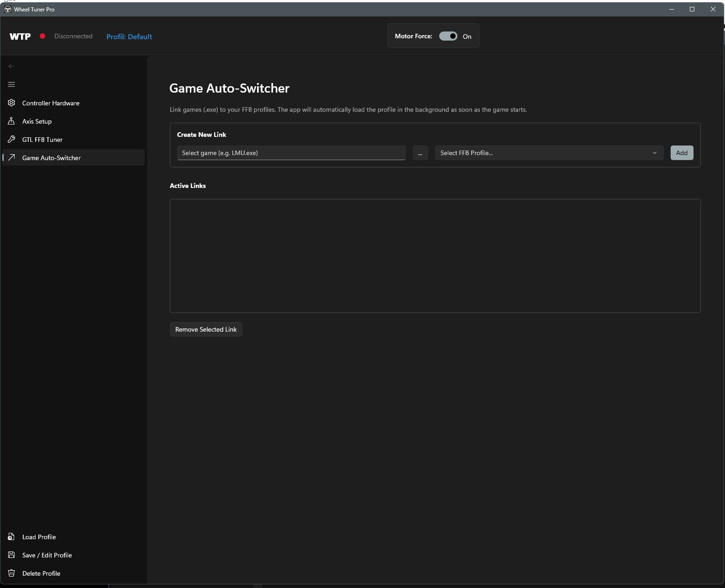The image size is (725, 588).
Task: Click the Profil: Default link
Action: pos(129,36)
